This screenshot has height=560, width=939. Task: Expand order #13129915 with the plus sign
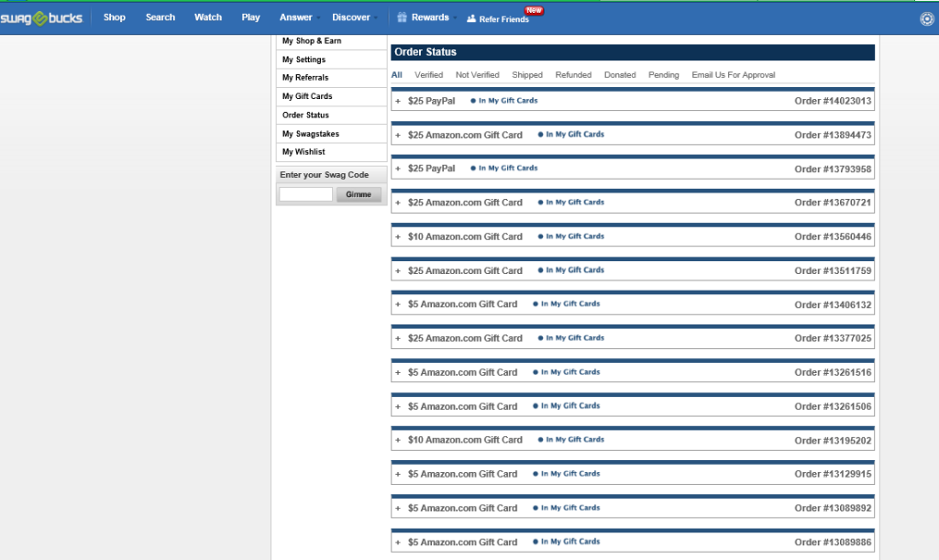coord(398,475)
